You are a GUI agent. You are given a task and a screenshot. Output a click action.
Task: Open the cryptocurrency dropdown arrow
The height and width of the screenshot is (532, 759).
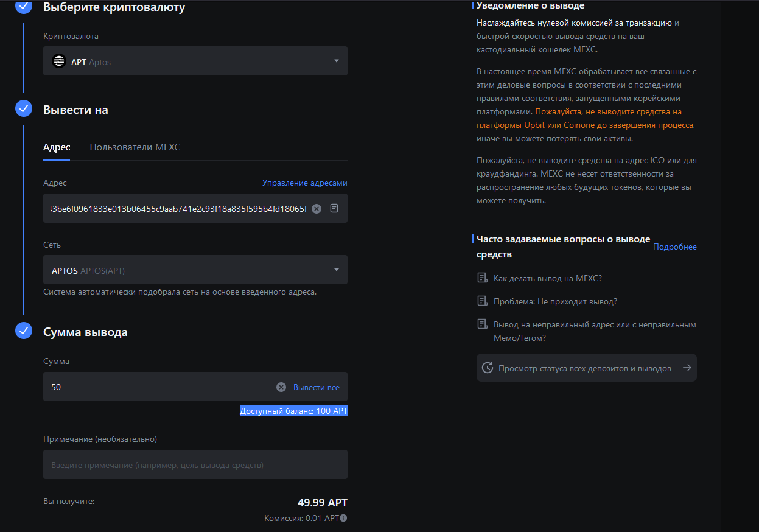337,61
